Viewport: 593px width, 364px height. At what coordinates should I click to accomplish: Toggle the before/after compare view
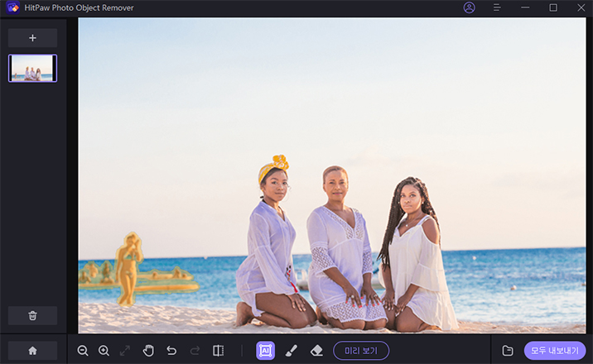pos(218,351)
